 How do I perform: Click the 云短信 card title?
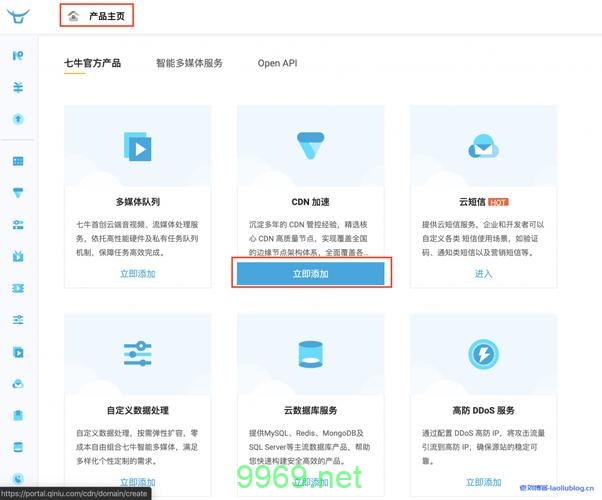pyautogui.click(x=472, y=202)
